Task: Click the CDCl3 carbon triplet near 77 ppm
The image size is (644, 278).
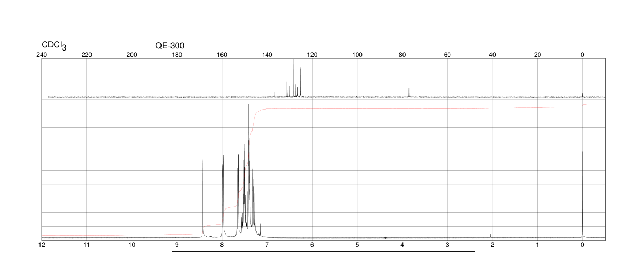Action: [x=409, y=92]
